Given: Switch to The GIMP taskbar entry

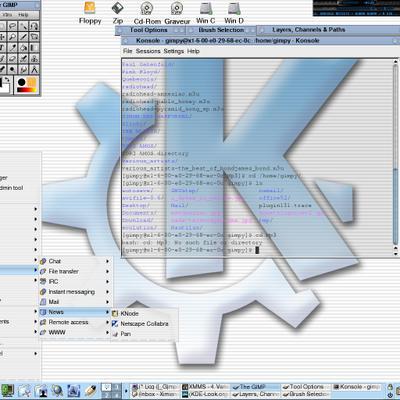Looking at the screenshot, I should (x=256, y=387).
